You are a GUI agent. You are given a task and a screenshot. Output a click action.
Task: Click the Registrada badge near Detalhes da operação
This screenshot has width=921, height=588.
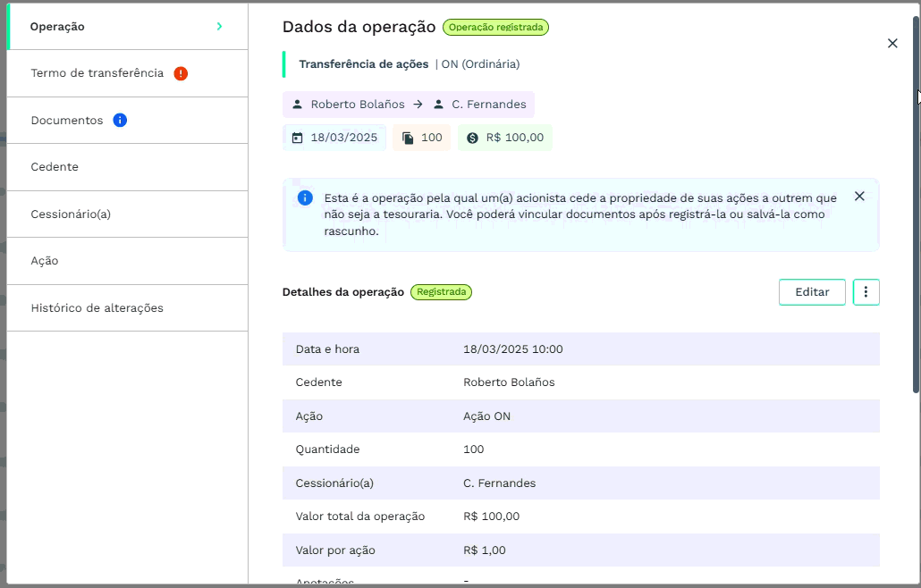pos(441,291)
